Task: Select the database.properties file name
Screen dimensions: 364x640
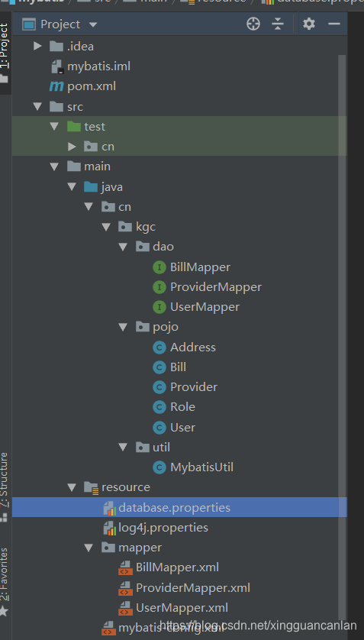Action: pos(175,508)
